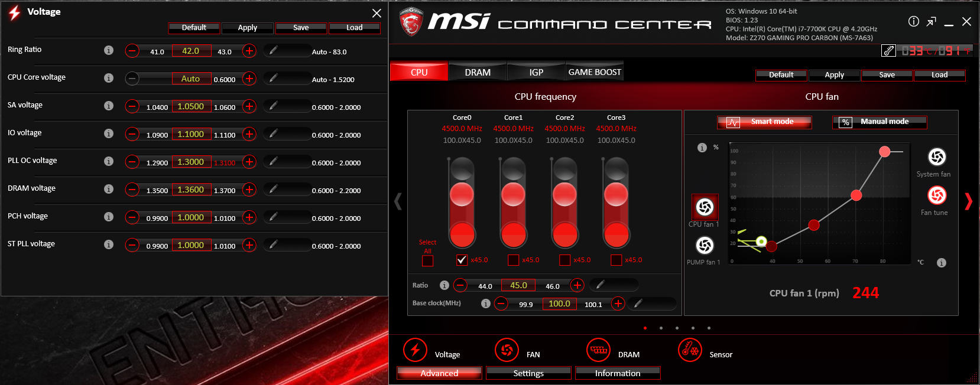The image size is (980, 385).
Task: Toggle the Core3 checkbox
Action: pos(616,260)
